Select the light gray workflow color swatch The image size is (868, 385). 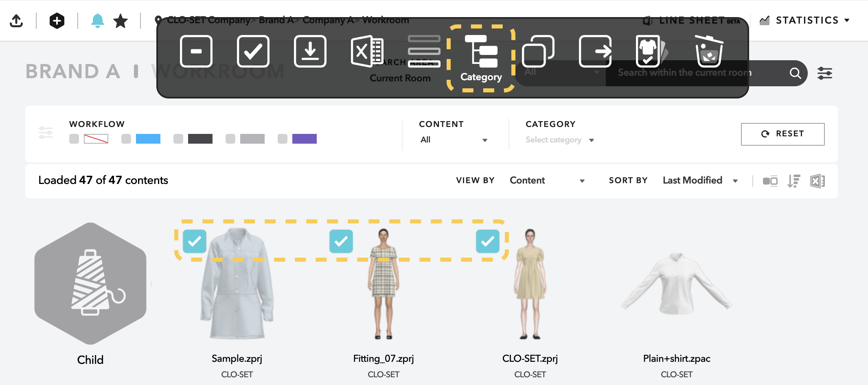click(x=252, y=139)
